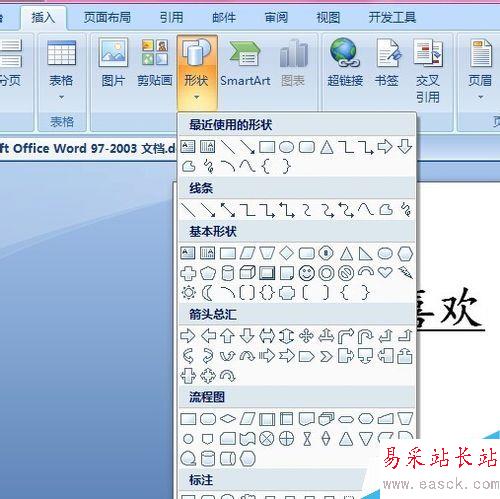Click the 基本形状 section header

pos(213,231)
